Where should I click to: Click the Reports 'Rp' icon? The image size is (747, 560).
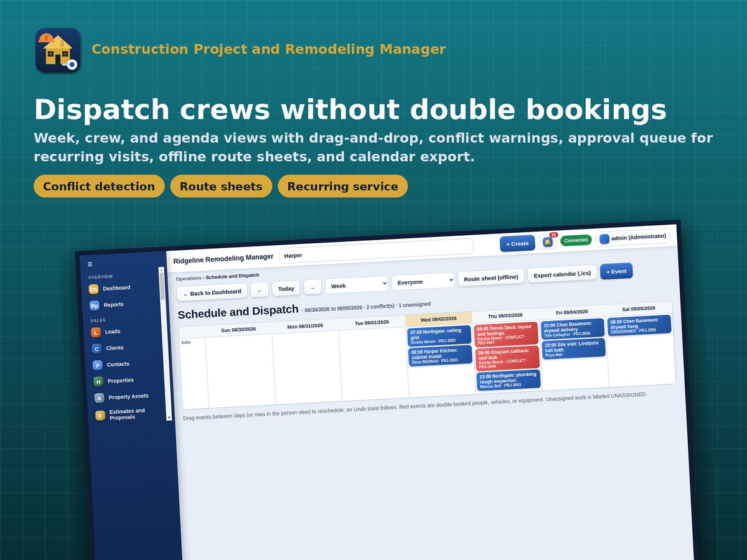pos(95,306)
